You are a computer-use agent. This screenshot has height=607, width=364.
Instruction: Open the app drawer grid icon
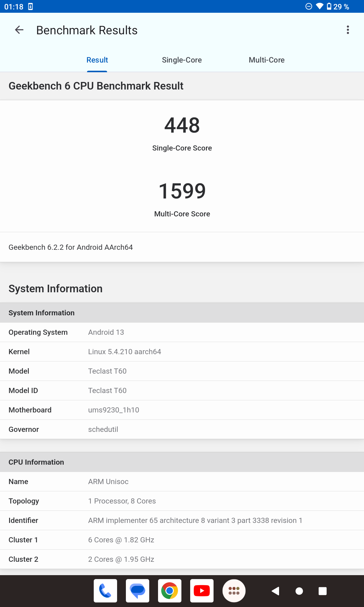point(234,591)
